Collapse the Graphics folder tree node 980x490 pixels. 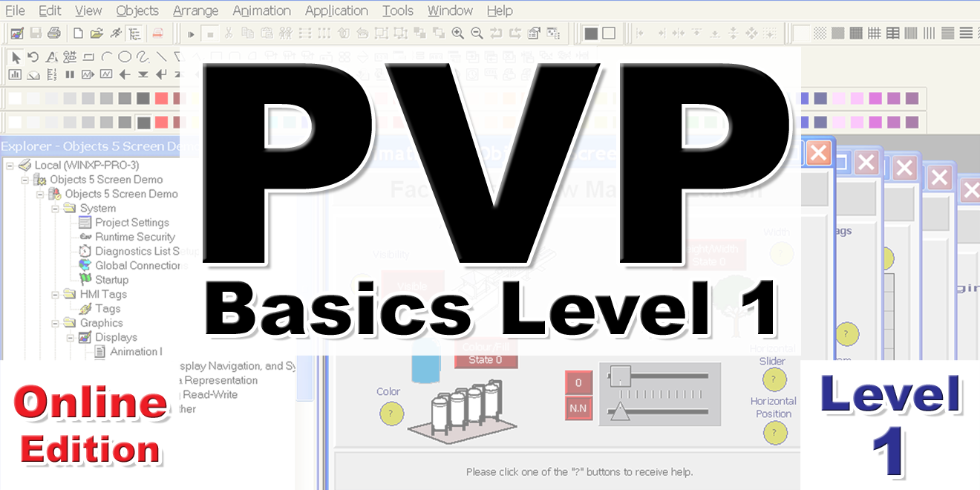(x=55, y=323)
